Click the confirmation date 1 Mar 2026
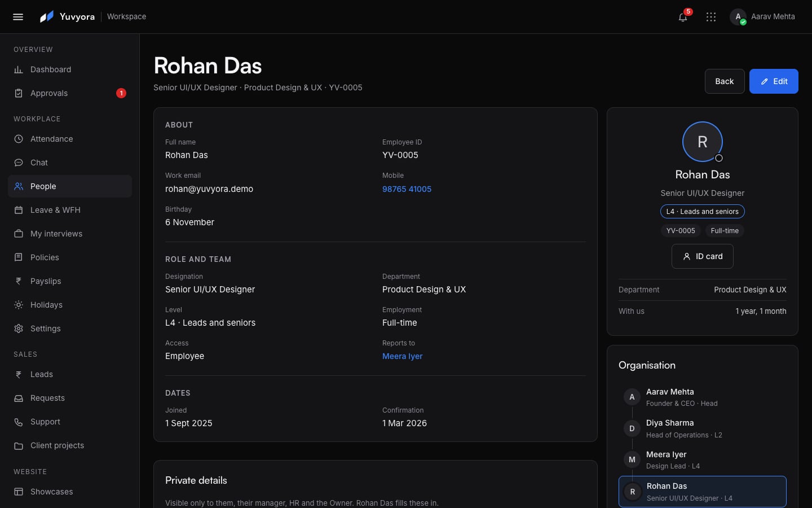 pos(404,423)
